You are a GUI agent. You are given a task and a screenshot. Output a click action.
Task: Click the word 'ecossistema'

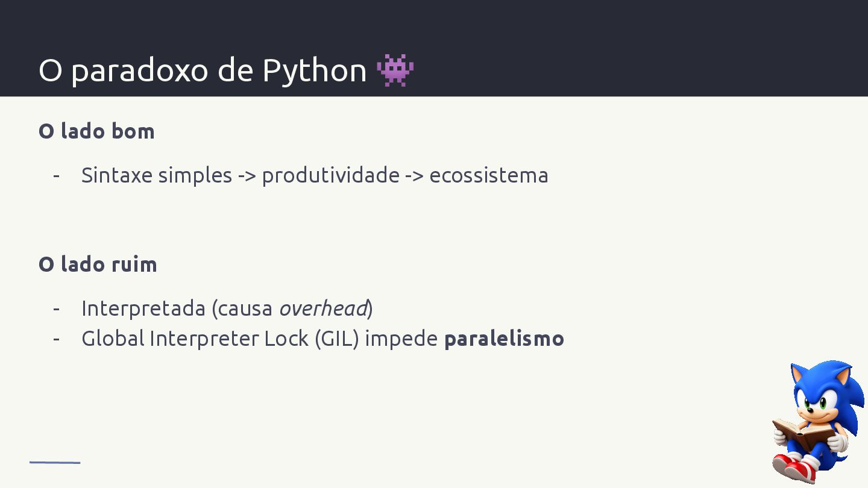[489, 175]
